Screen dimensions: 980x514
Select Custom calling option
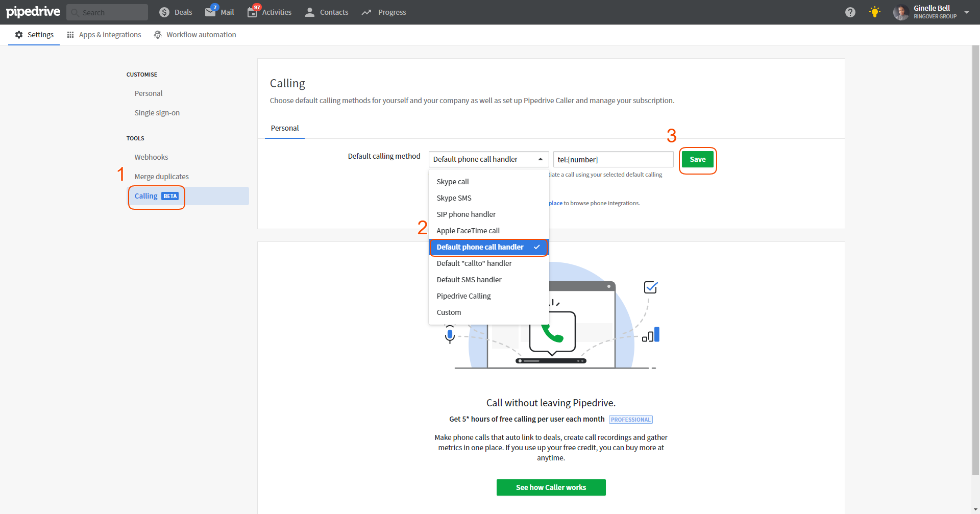[489, 312]
